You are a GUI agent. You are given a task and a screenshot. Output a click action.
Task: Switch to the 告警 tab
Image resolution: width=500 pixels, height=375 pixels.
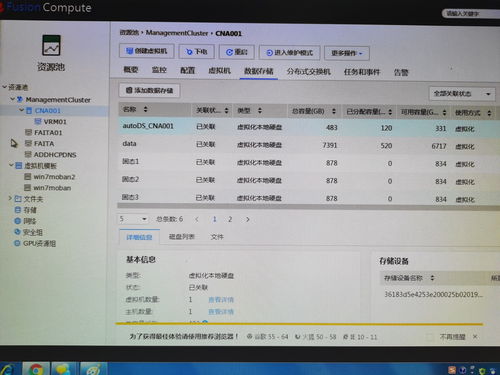pyautogui.click(x=401, y=72)
